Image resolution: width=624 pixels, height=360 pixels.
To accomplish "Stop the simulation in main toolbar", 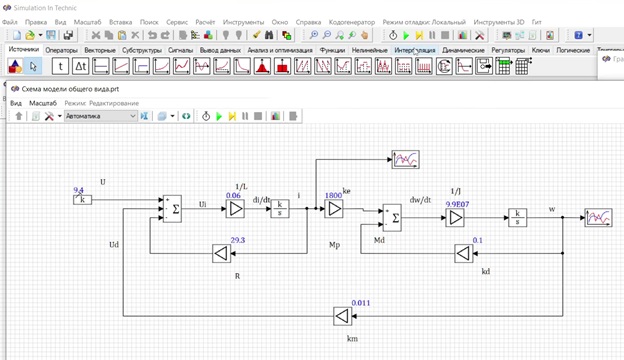I will (x=445, y=35).
